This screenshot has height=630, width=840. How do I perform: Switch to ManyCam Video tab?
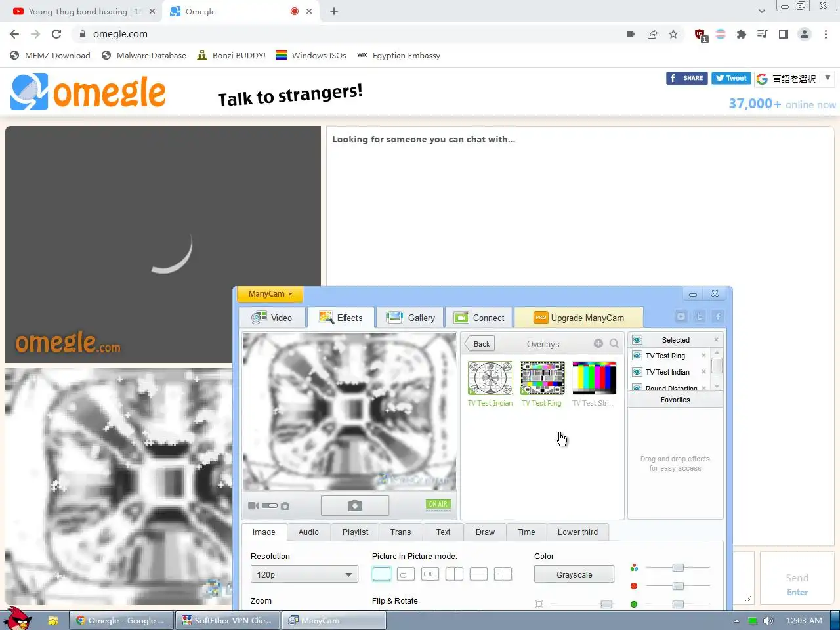(272, 318)
